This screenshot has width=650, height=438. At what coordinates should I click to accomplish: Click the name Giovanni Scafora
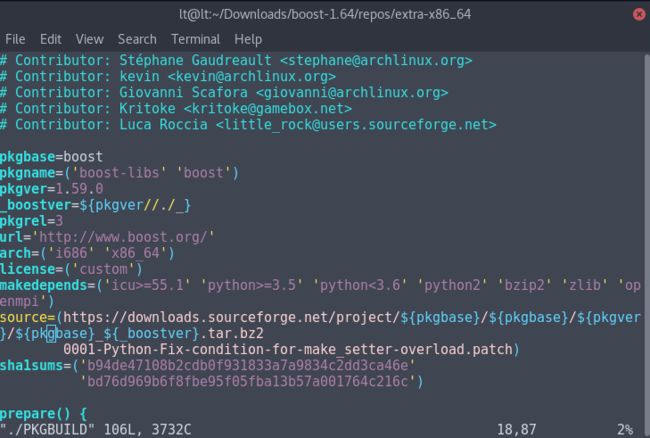183,92
